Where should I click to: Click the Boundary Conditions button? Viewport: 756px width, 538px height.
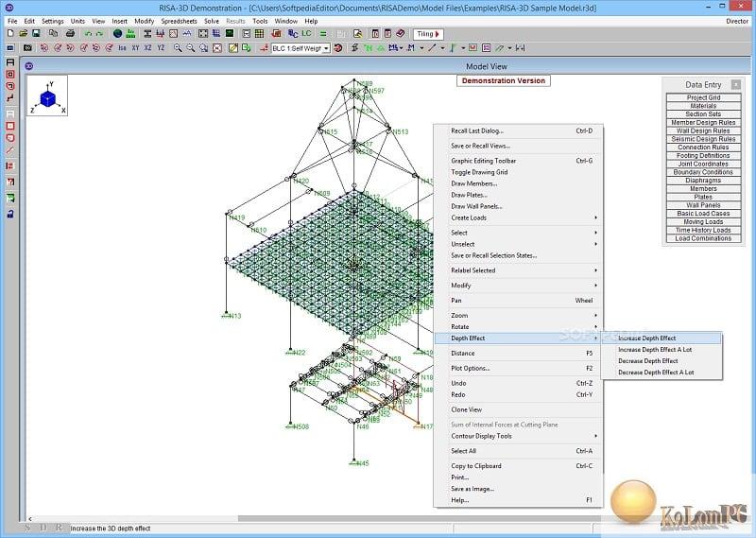pyautogui.click(x=703, y=172)
